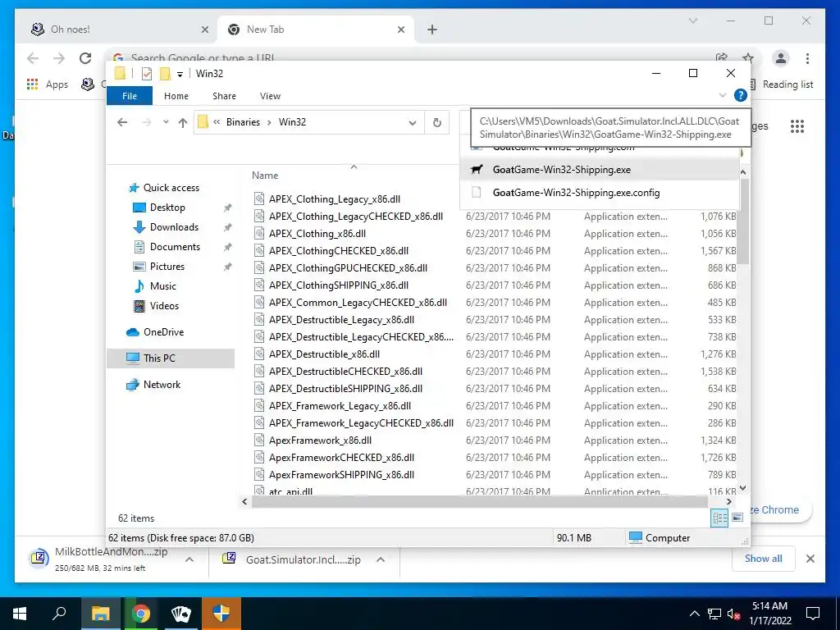
Task: Click the File ribbon tab
Action: click(x=130, y=96)
